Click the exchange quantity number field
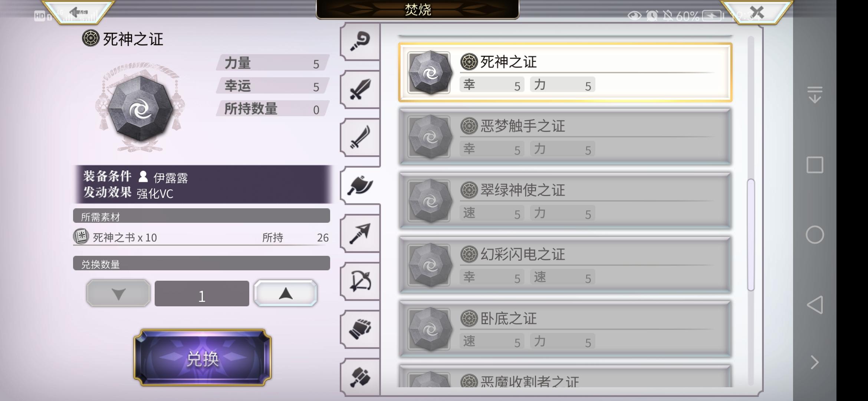868x401 pixels. click(x=202, y=293)
